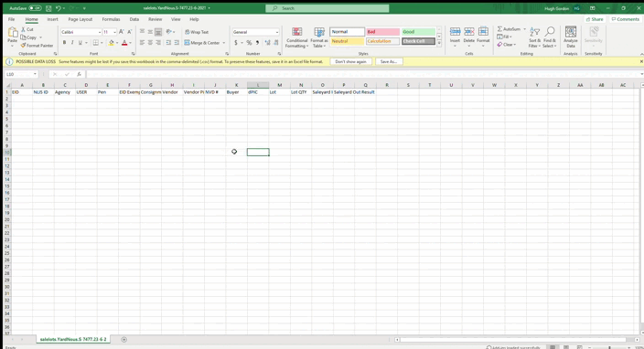This screenshot has width=644, height=349.
Task: Toggle bold formatting
Action: coord(64,43)
